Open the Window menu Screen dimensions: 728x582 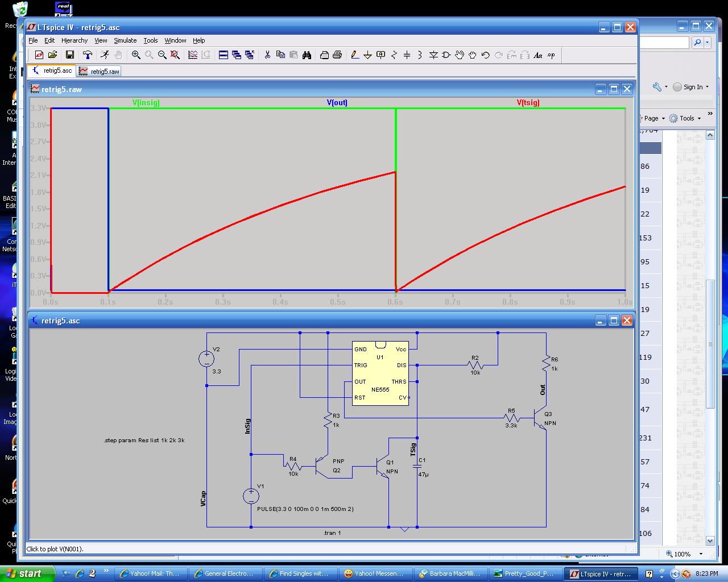click(175, 40)
